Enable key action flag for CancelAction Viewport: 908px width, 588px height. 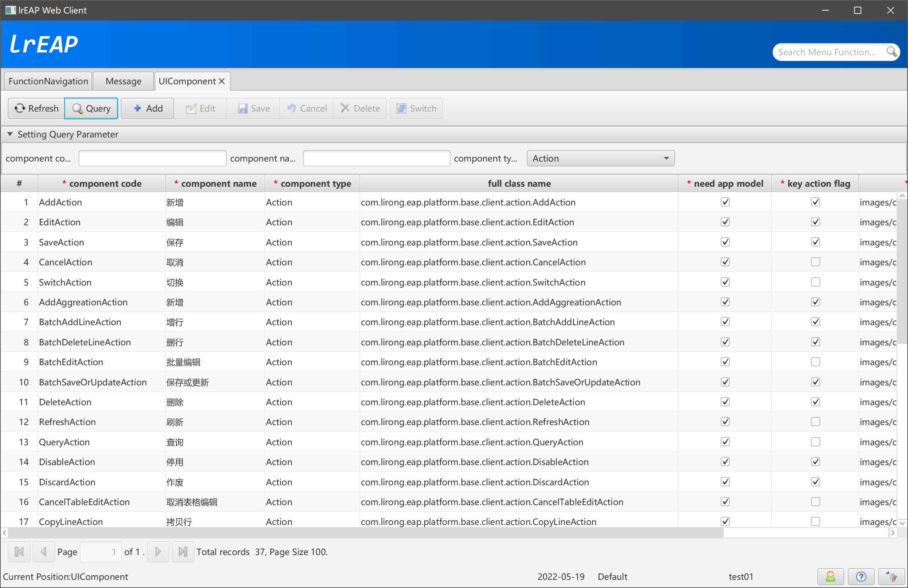tap(815, 262)
